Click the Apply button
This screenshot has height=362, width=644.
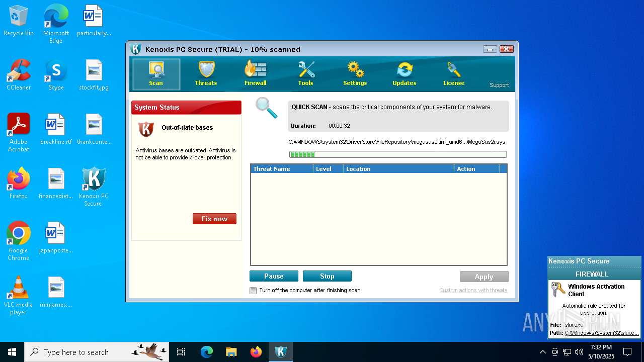pyautogui.click(x=484, y=277)
